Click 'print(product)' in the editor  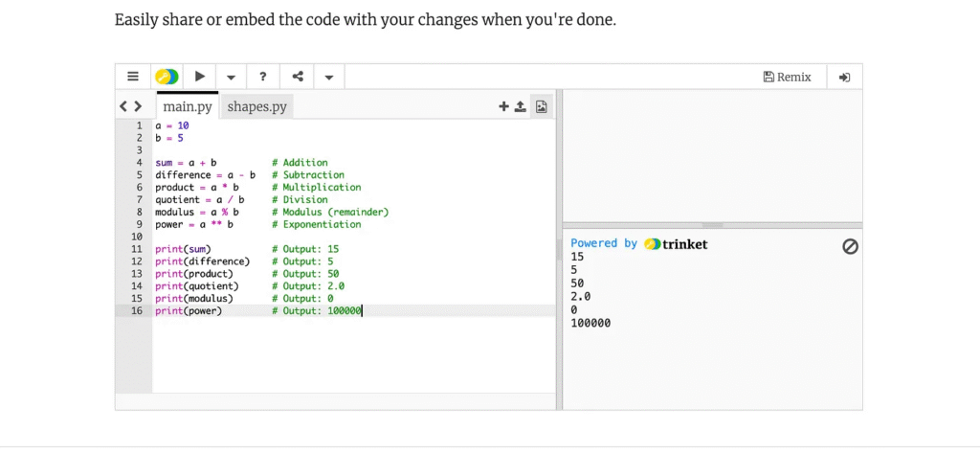[x=193, y=273]
